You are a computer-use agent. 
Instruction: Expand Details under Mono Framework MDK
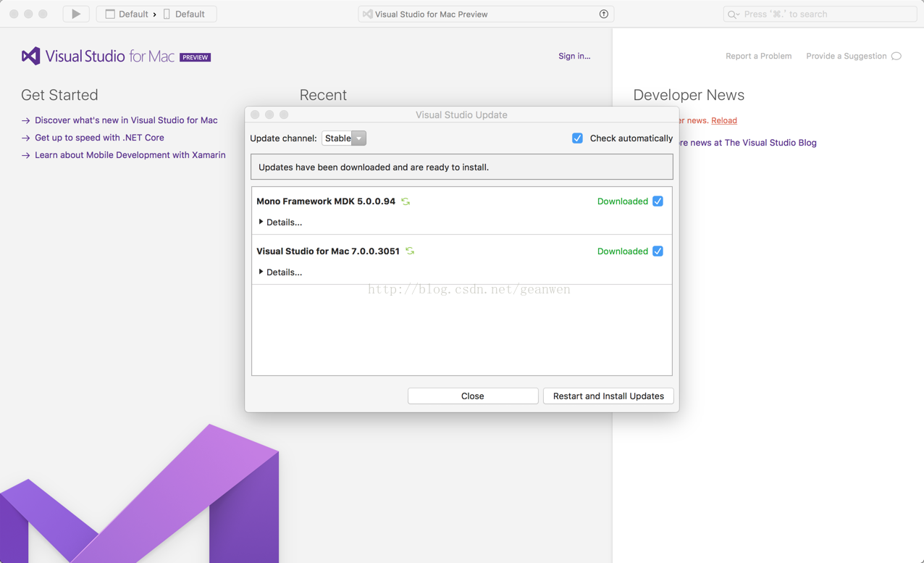click(x=280, y=222)
